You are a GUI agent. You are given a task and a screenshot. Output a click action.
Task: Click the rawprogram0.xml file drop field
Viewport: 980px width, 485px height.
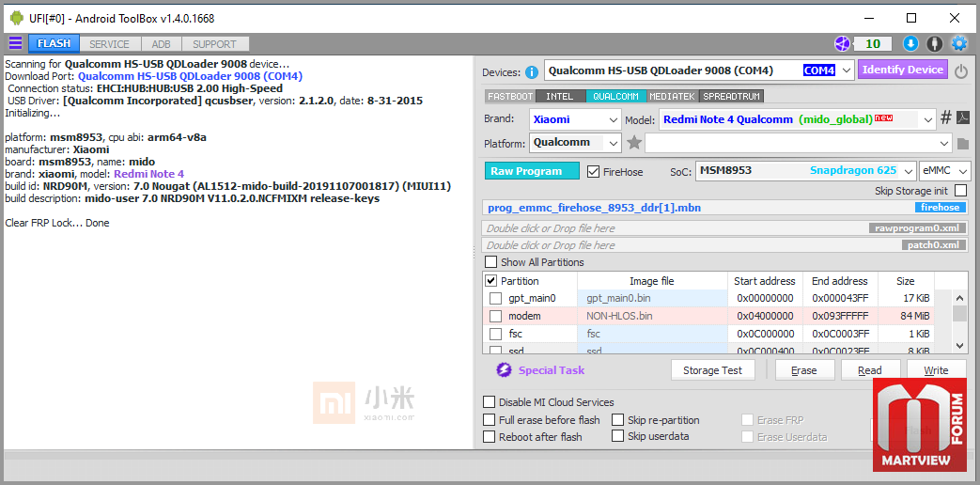click(725, 228)
